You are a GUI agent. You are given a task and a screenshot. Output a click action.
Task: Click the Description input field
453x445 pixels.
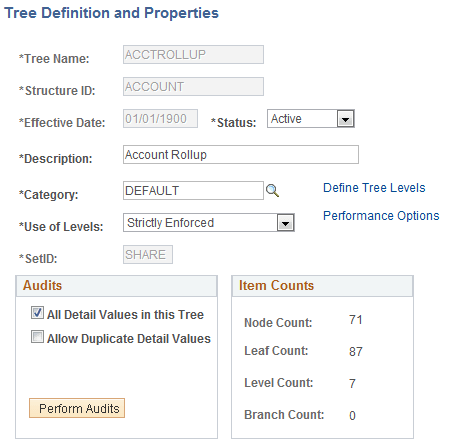(241, 155)
